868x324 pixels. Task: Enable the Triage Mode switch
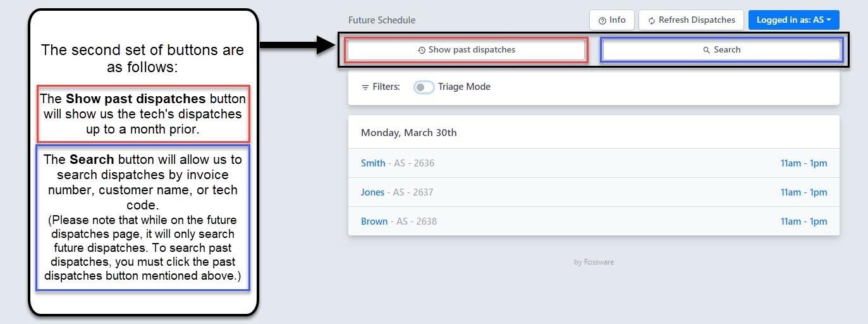pos(424,87)
